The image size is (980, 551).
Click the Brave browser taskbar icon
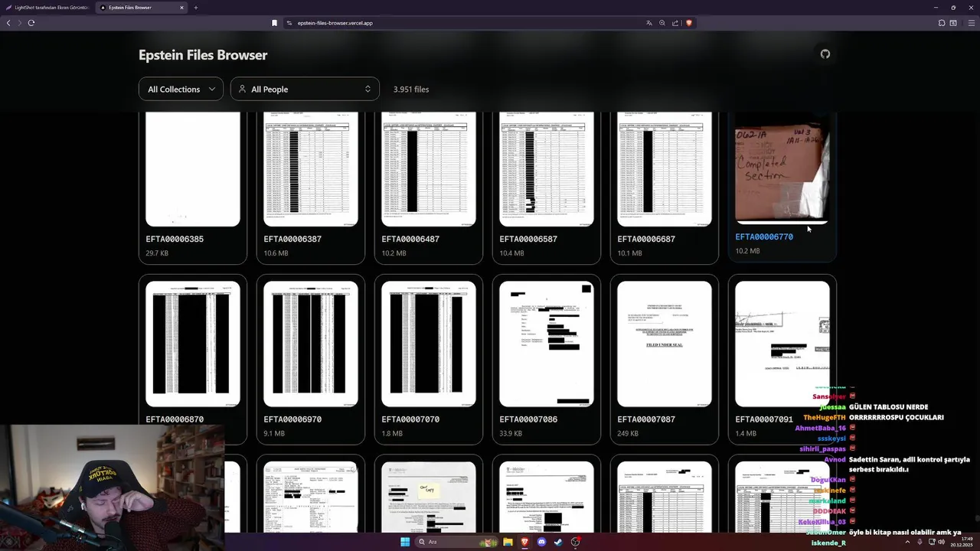click(x=524, y=542)
